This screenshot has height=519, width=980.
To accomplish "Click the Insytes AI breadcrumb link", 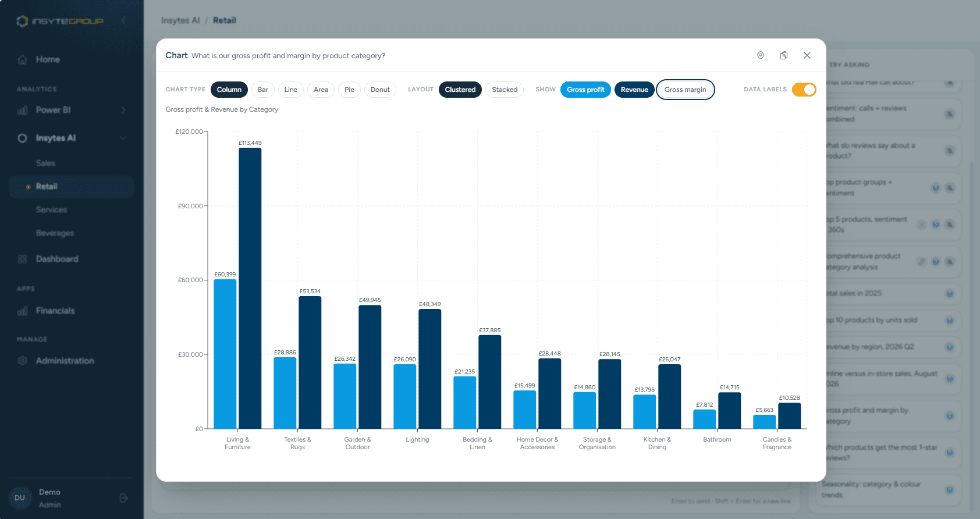I will click(180, 20).
